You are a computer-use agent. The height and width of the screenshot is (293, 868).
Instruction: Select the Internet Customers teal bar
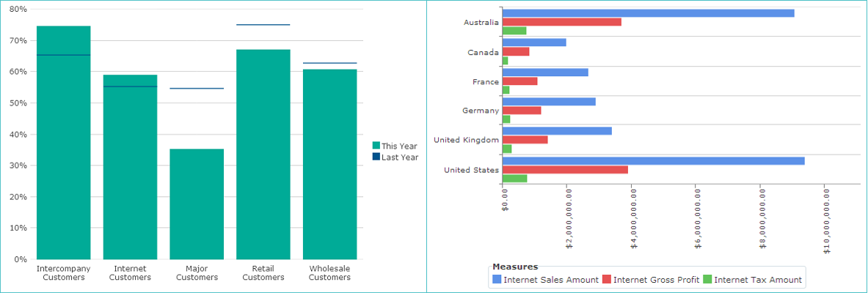pos(130,167)
